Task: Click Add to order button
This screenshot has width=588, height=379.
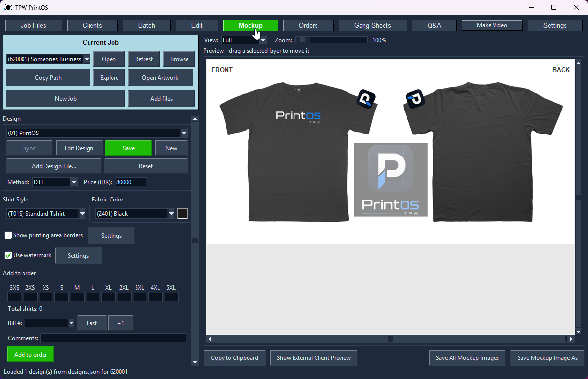Action: pos(30,355)
